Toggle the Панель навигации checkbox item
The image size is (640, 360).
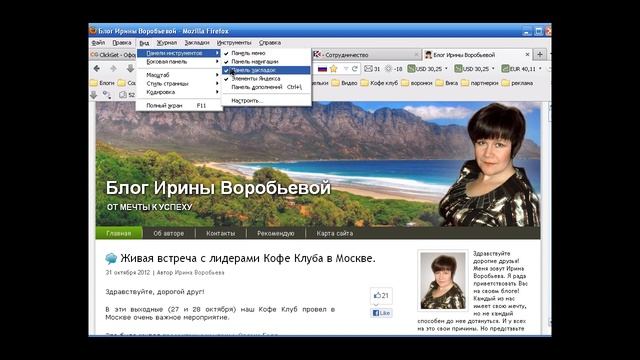point(267,62)
